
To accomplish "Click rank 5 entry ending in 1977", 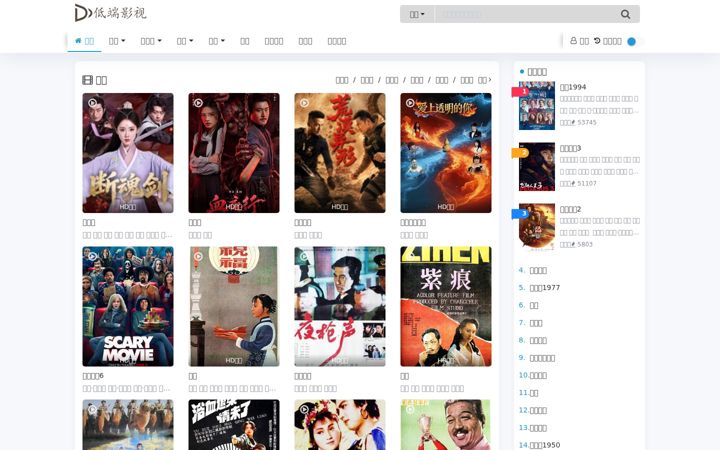I will click(545, 287).
